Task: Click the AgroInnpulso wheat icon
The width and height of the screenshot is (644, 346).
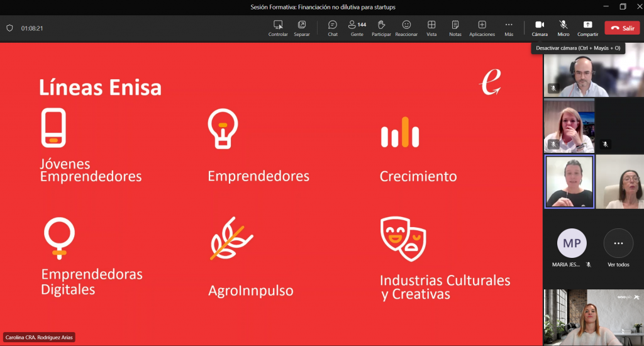Action: pyautogui.click(x=231, y=238)
